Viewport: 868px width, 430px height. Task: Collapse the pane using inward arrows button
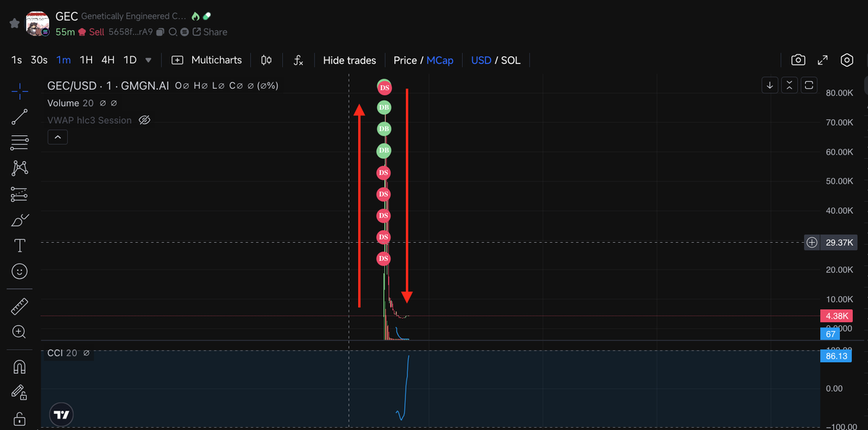click(789, 85)
